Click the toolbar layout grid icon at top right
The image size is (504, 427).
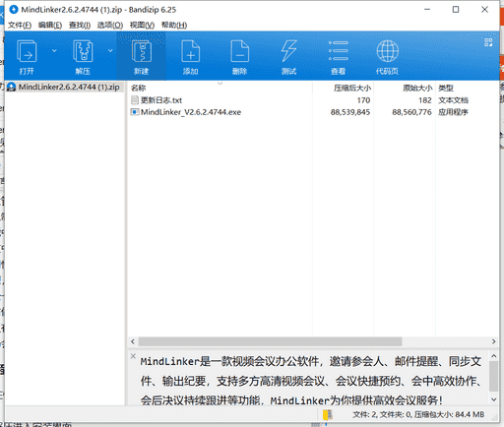pyautogui.click(x=488, y=42)
